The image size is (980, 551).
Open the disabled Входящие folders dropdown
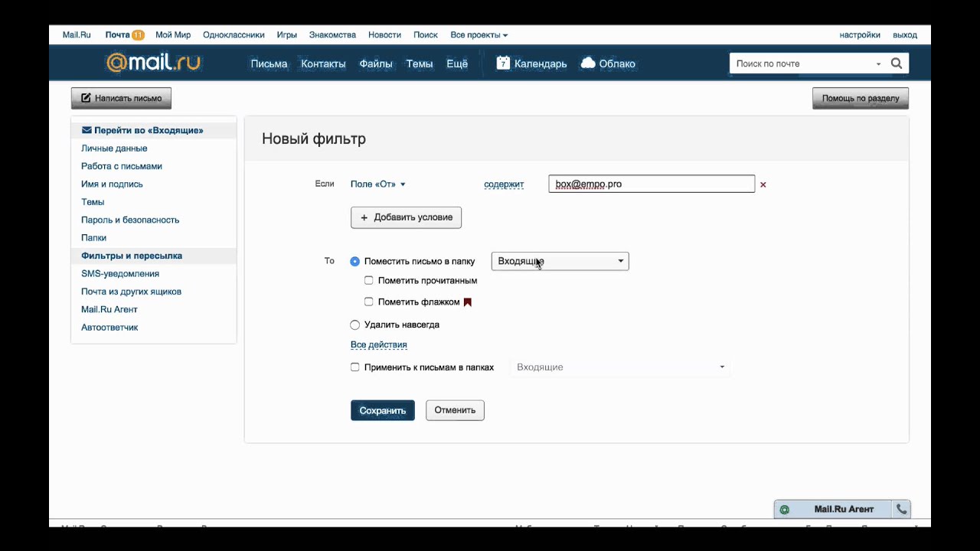620,367
